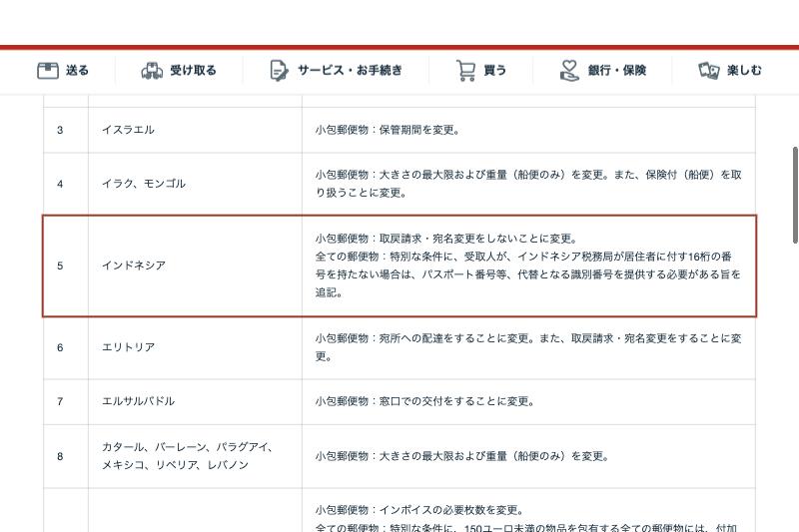Open the 楽しむ menu

point(730,70)
